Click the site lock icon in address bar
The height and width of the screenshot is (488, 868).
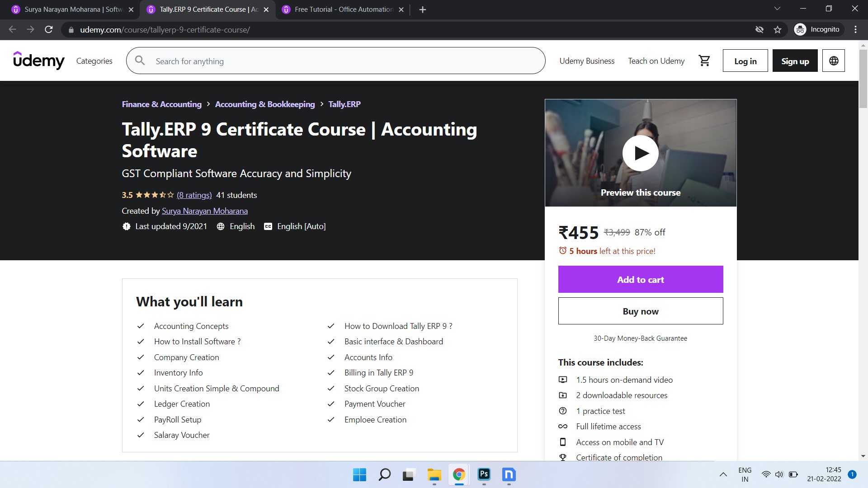tap(71, 30)
